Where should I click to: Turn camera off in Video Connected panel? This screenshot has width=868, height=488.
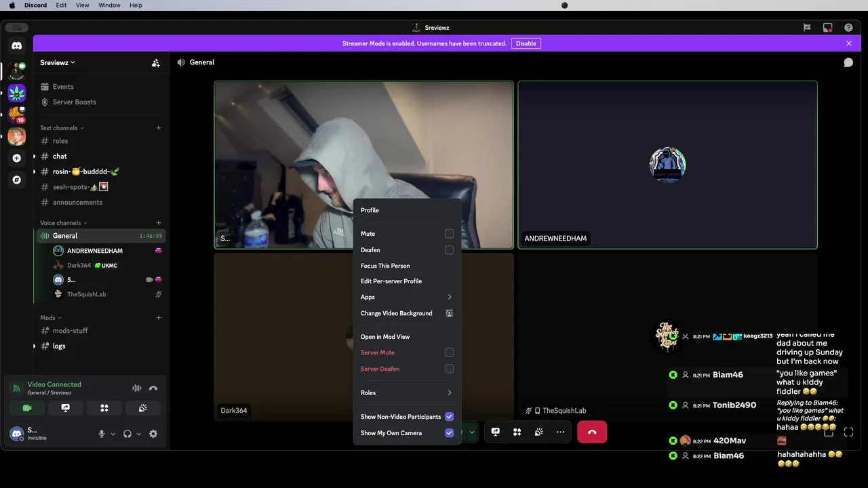[x=27, y=408]
